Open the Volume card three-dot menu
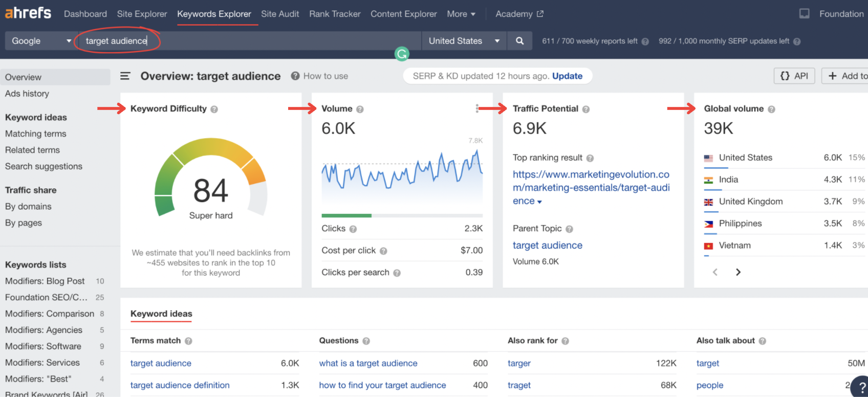This screenshot has width=868, height=397. pos(477,108)
